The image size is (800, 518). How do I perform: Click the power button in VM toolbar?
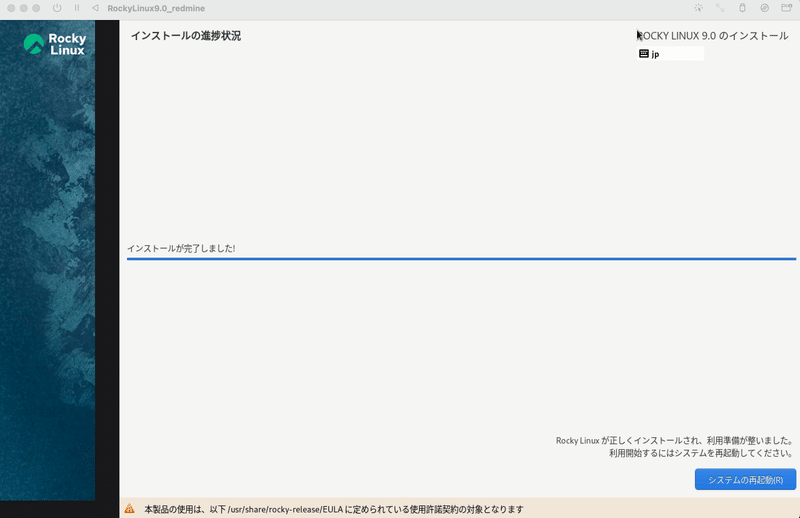point(57,8)
